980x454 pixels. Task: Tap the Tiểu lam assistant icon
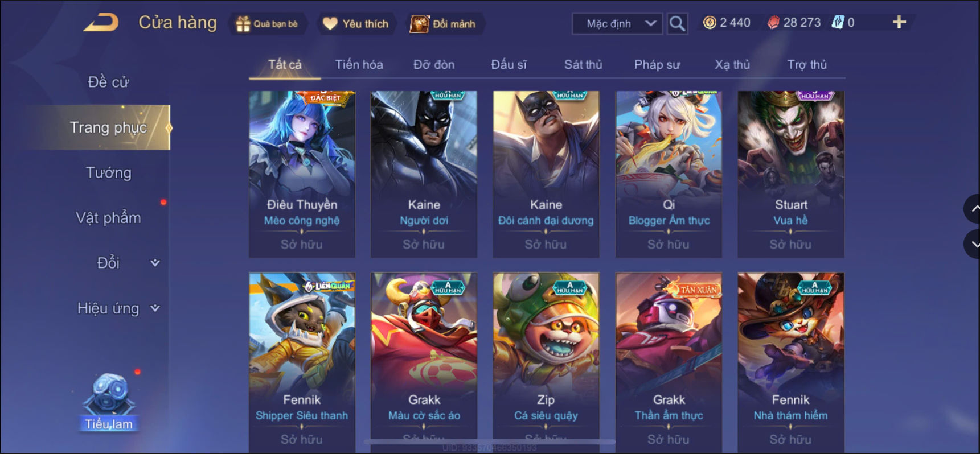[x=109, y=402]
